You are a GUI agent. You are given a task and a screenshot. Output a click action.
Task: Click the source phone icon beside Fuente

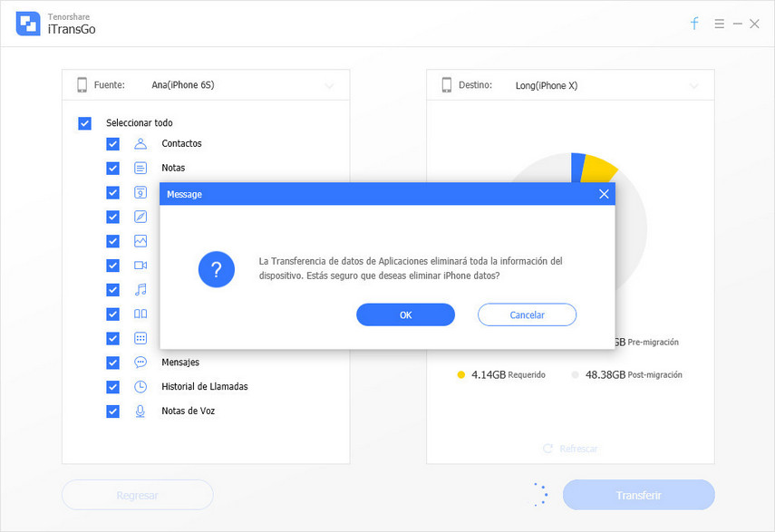[x=82, y=85]
